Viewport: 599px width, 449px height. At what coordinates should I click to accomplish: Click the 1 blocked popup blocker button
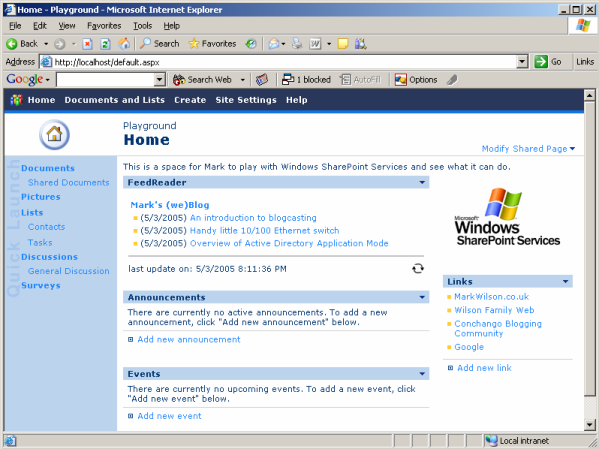[x=306, y=79]
